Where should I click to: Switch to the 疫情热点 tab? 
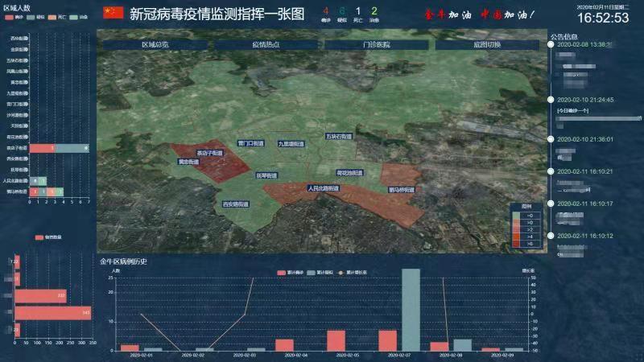point(265,45)
